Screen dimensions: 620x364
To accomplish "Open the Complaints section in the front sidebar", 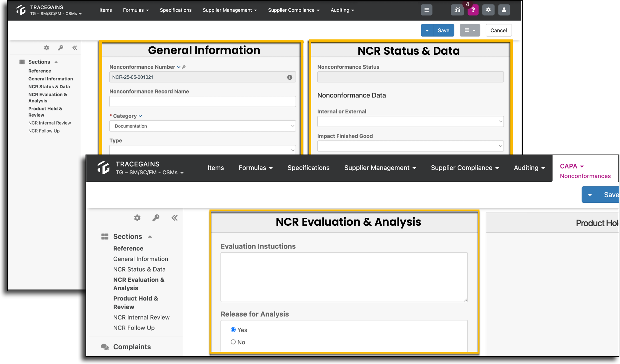I will tap(132, 347).
